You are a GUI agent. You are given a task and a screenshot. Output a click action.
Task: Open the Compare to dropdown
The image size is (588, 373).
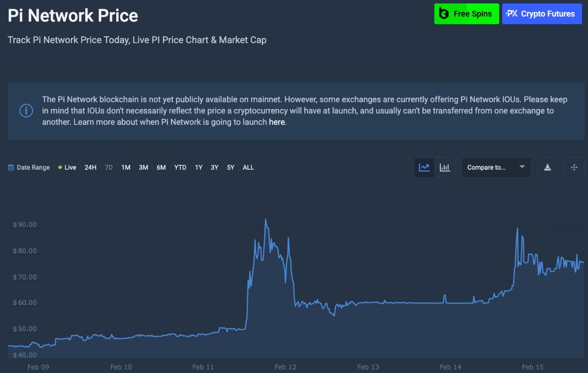point(487,168)
